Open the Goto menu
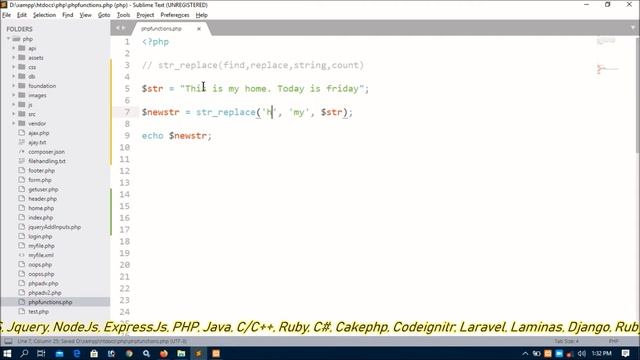 (104, 15)
